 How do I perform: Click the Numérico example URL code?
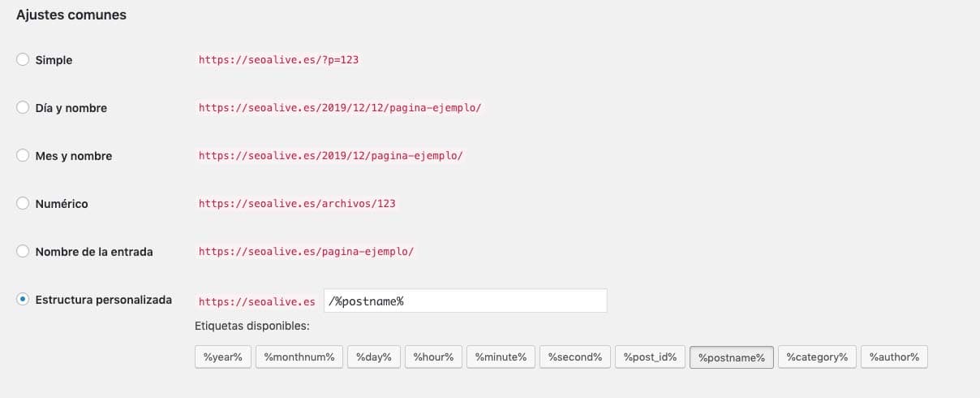tap(297, 203)
